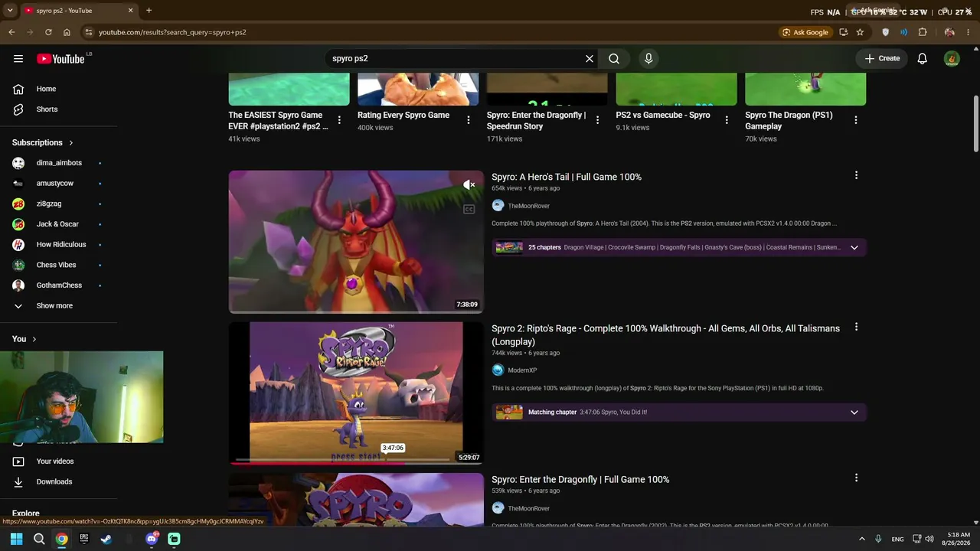Open Discord from the taskbar
Screen dimensions: 980x551
coord(152,539)
